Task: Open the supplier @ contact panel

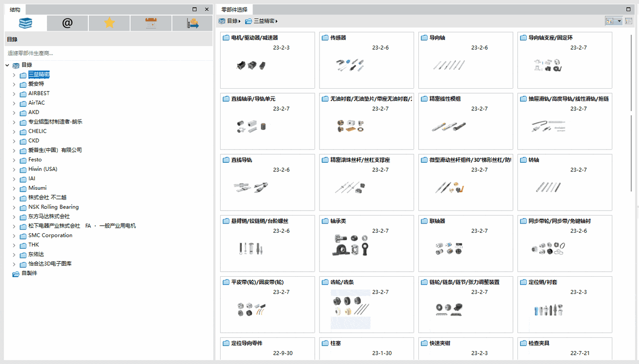Action: 67,23
